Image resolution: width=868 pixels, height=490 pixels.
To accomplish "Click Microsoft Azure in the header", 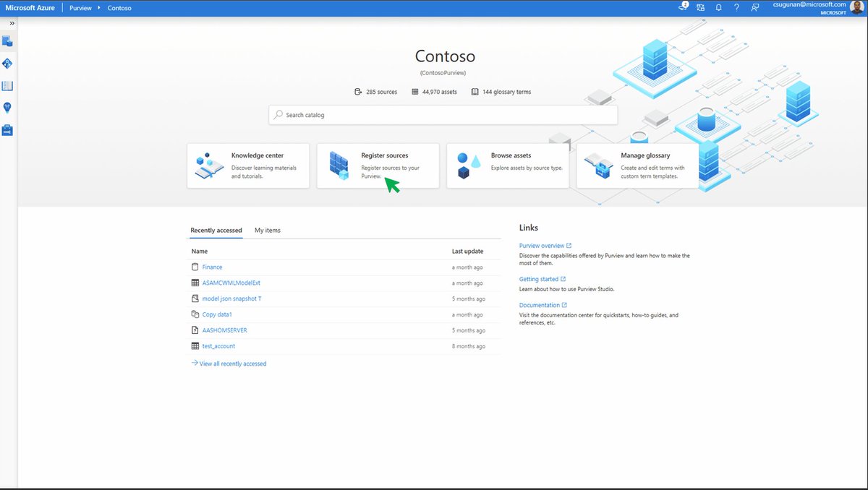I will (30, 7).
